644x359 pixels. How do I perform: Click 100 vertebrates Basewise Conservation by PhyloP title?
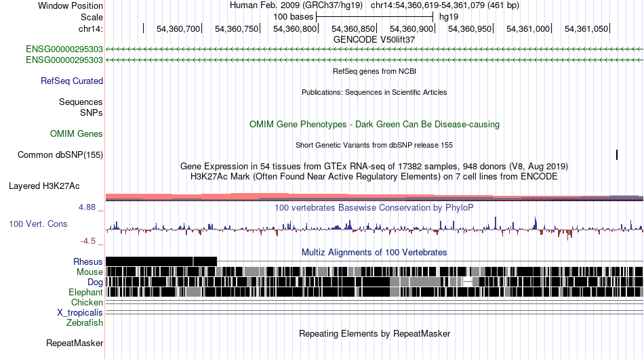[374, 207]
